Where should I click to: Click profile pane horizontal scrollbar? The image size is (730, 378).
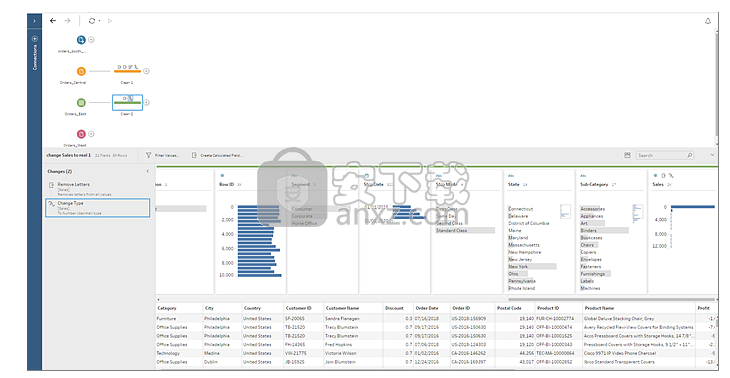coord(611,299)
